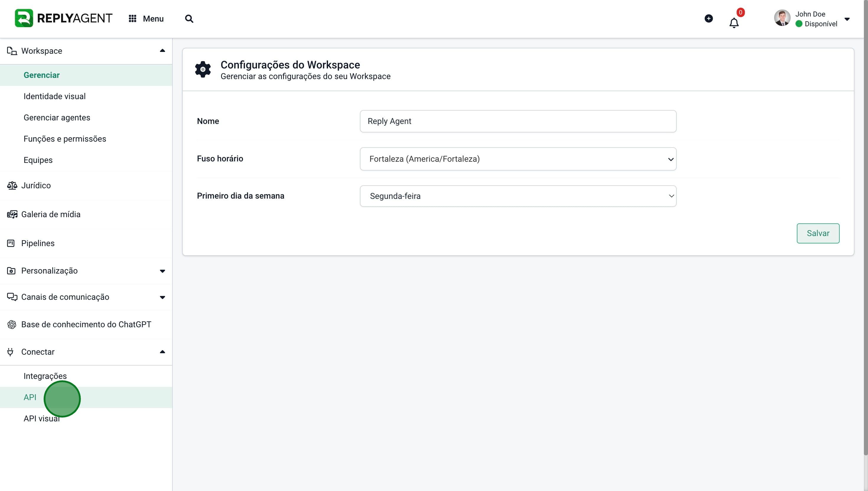Screen dimensions: 868x491
Task: Open Equipes in the sidebar
Action: (86, 160)
